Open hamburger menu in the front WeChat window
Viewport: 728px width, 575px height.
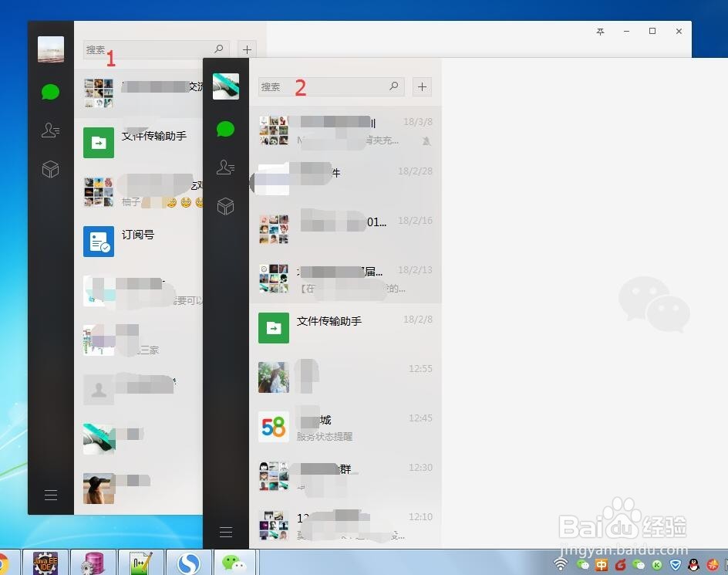point(226,533)
